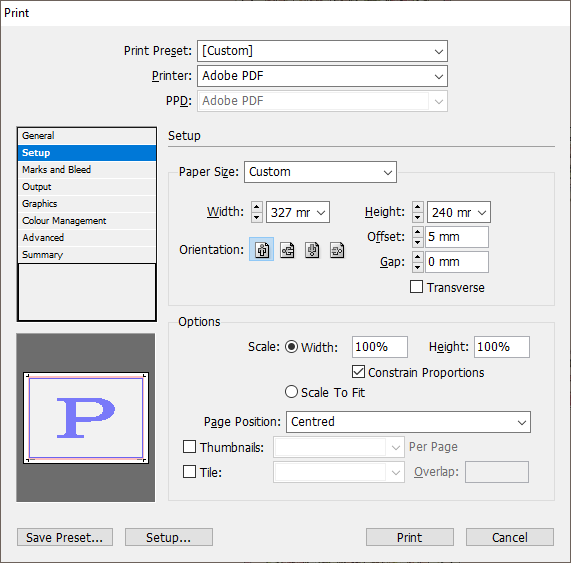Click the Save Preset... button
This screenshot has width=571, height=563.
tap(65, 537)
